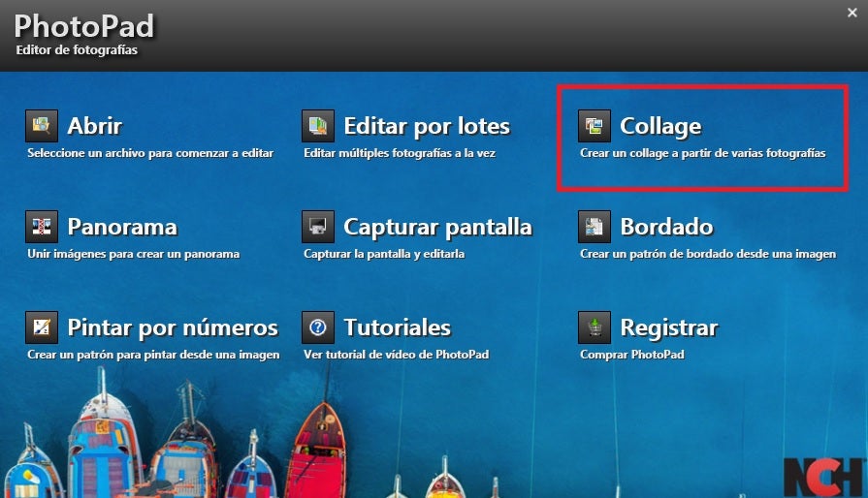Image resolution: width=868 pixels, height=498 pixels.
Task: Click 'Seleccione un archivo para comenzar a editar'
Action: [x=150, y=153]
